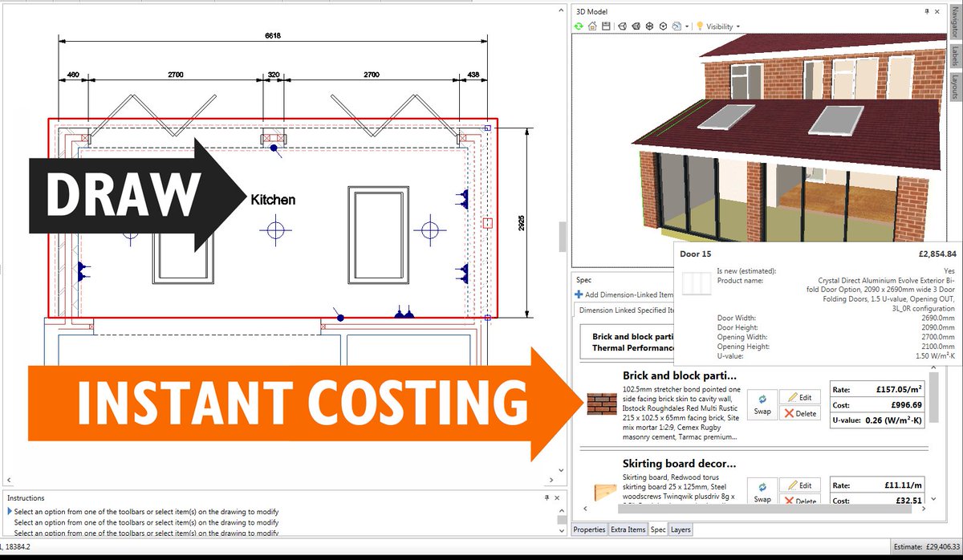Select the 320 pier dimension
Screen dimensions: 963x560
point(274,75)
